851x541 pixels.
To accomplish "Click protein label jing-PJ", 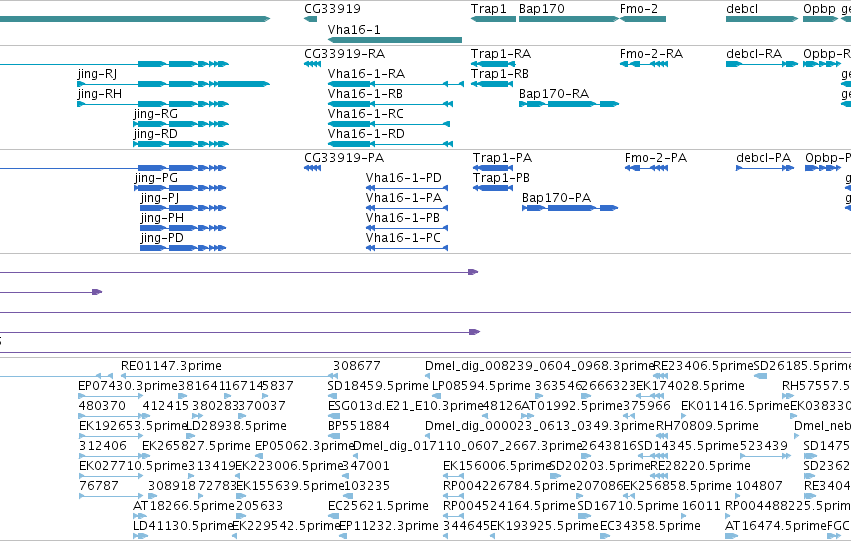I will [160, 198].
